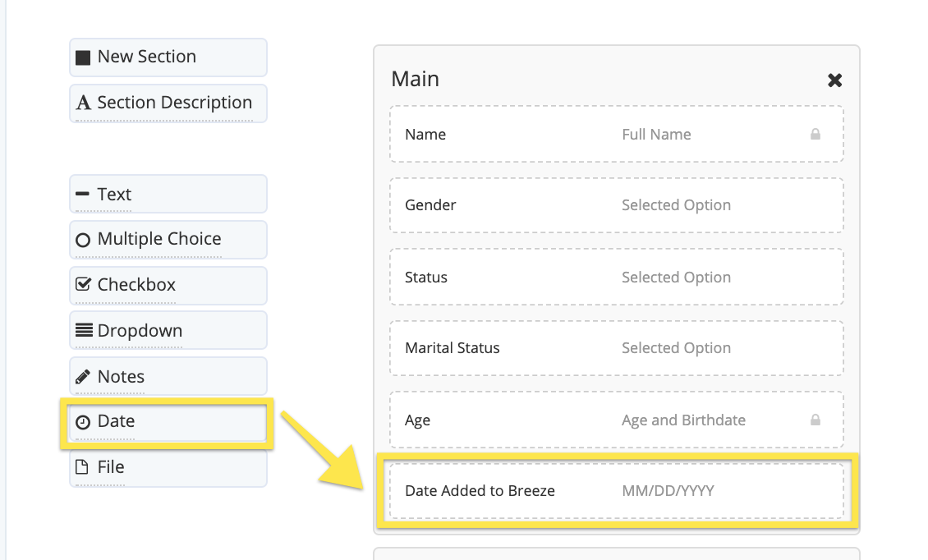Click the Date clock icon
928x560 pixels.
83,421
